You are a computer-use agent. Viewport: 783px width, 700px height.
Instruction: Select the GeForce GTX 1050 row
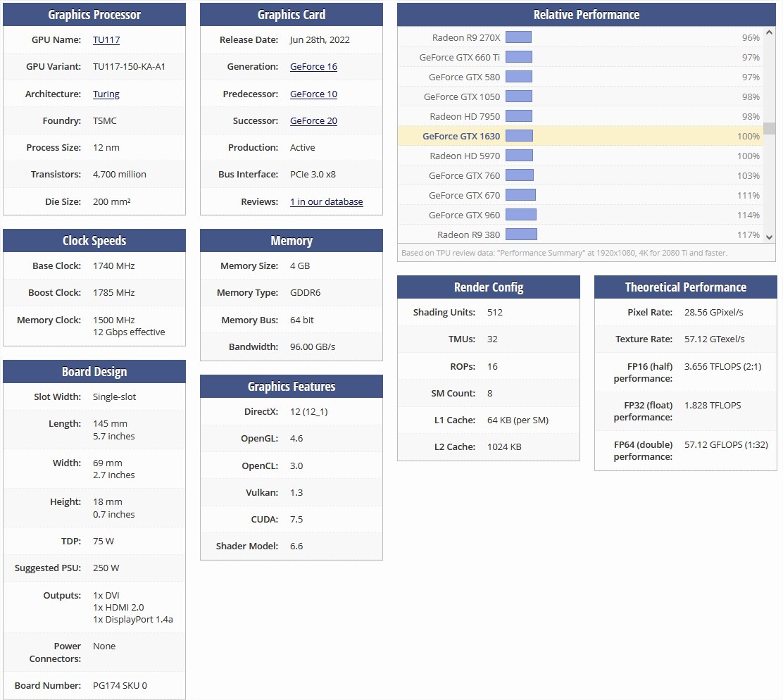click(580, 97)
